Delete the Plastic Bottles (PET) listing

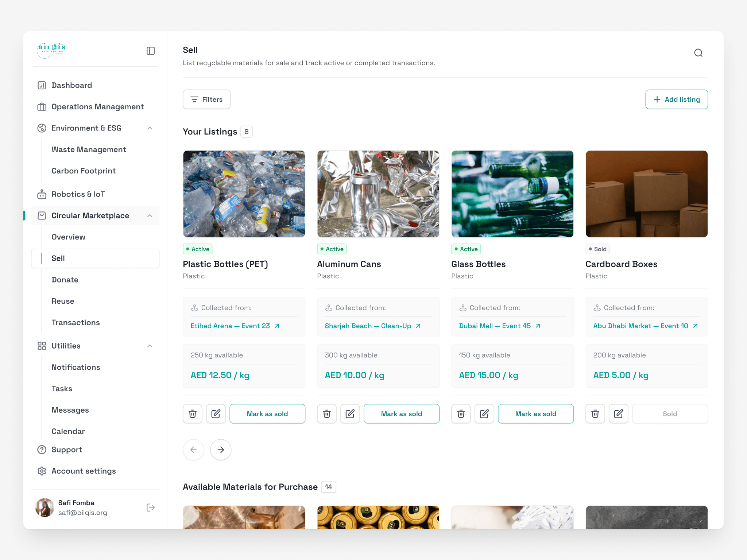click(193, 413)
